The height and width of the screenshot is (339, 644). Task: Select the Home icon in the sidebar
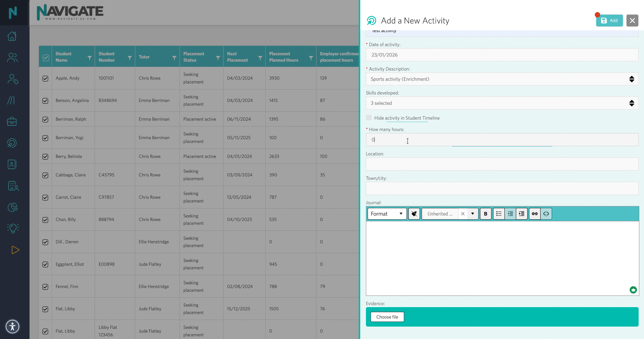click(x=12, y=36)
